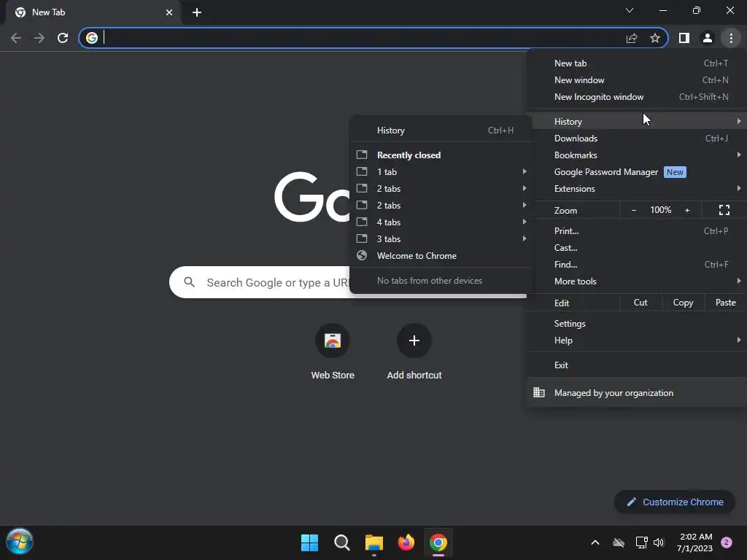Click the Welcome to Chrome history entry
This screenshot has height=560, width=747.
tap(440, 256)
